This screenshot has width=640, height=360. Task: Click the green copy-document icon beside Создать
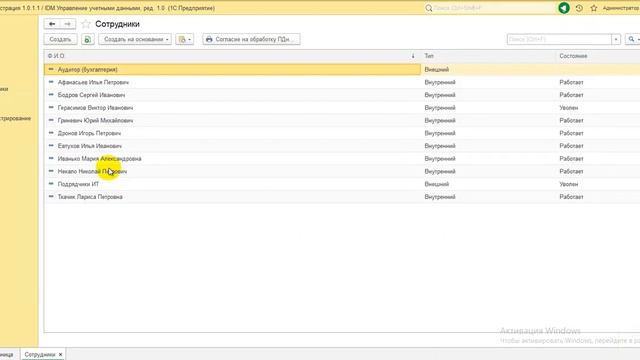pos(87,39)
